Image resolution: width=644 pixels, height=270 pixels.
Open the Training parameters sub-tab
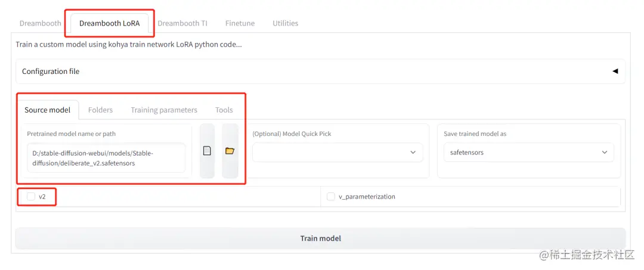click(x=164, y=110)
